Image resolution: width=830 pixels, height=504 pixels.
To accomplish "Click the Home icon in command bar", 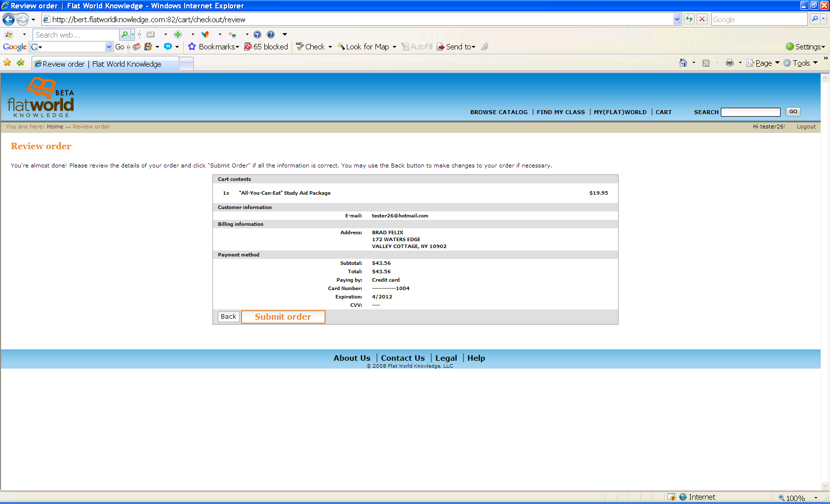I will [683, 63].
